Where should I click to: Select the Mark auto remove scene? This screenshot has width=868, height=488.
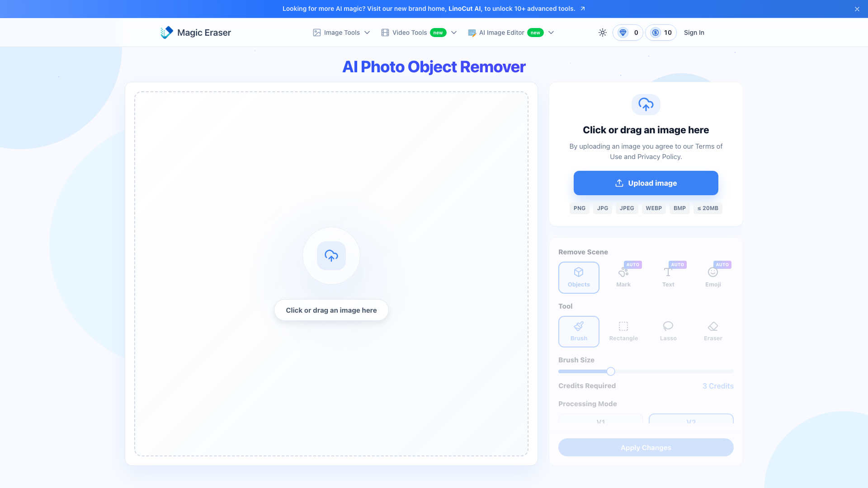coord(623,277)
